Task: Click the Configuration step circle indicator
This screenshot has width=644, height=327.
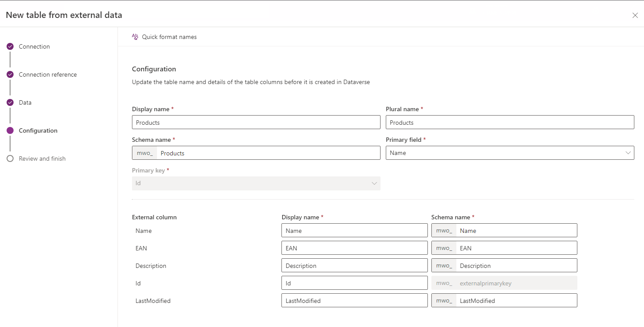Action: 10,130
